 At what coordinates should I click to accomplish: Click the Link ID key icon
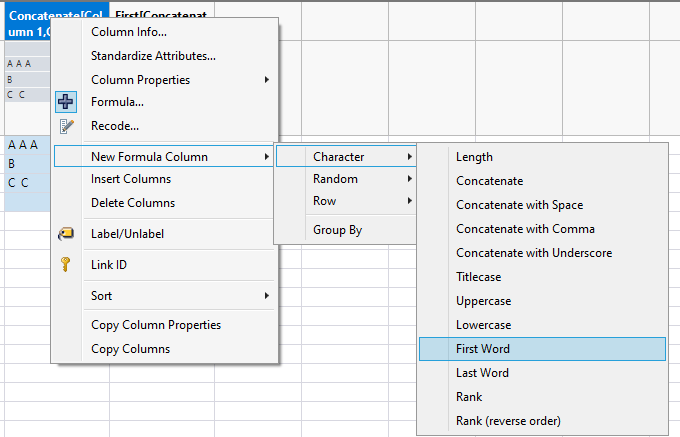(x=66, y=265)
